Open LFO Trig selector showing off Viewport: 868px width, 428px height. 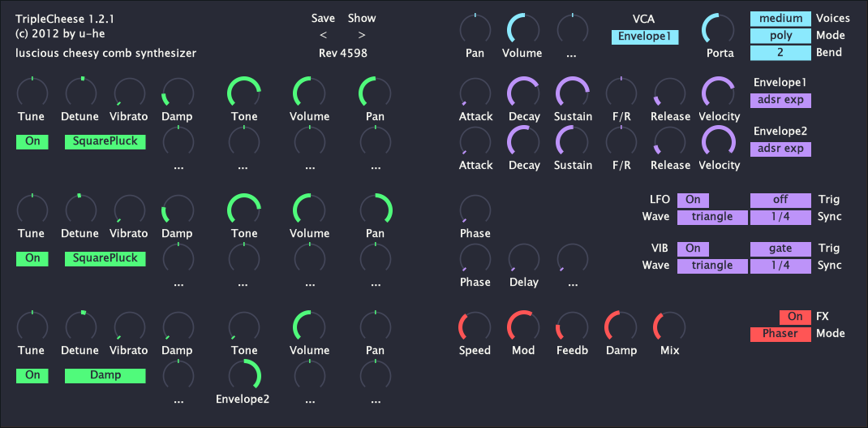pyautogui.click(x=780, y=200)
